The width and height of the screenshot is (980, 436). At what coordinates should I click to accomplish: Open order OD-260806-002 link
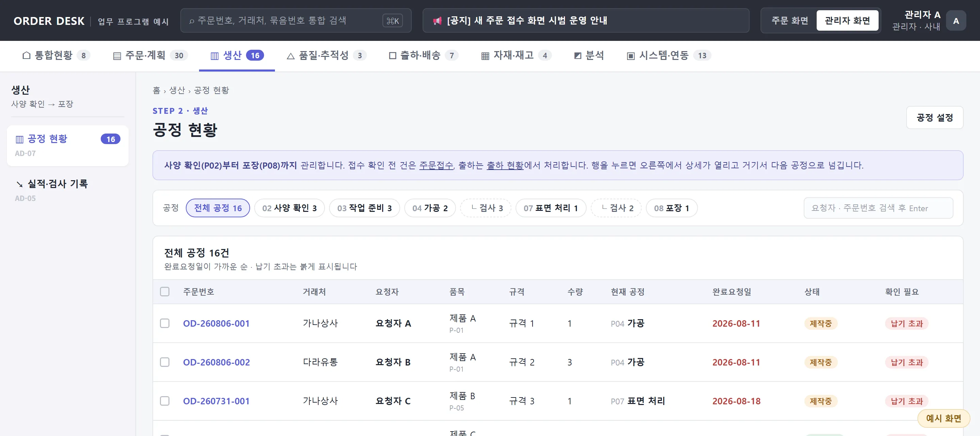pos(216,362)
